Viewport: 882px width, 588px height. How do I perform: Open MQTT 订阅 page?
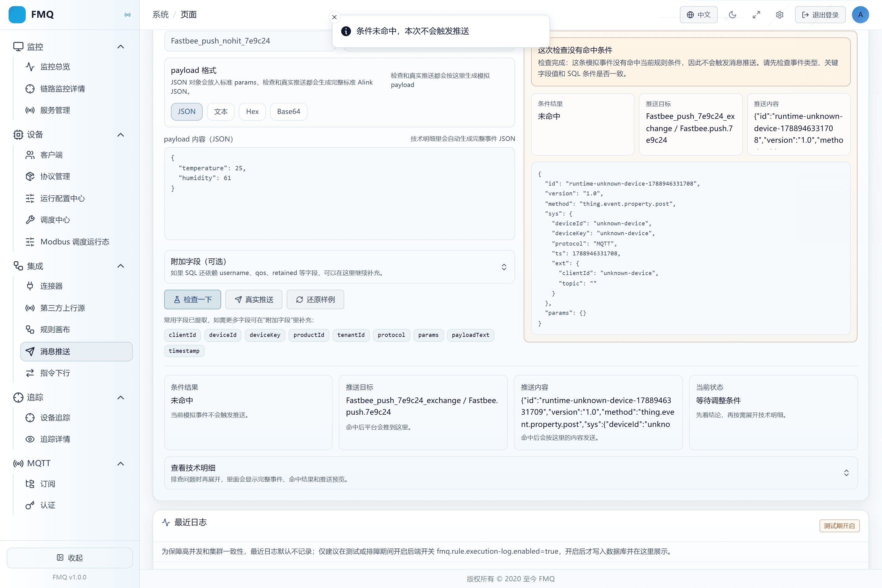pyautogui.click(x=77, y=484)
